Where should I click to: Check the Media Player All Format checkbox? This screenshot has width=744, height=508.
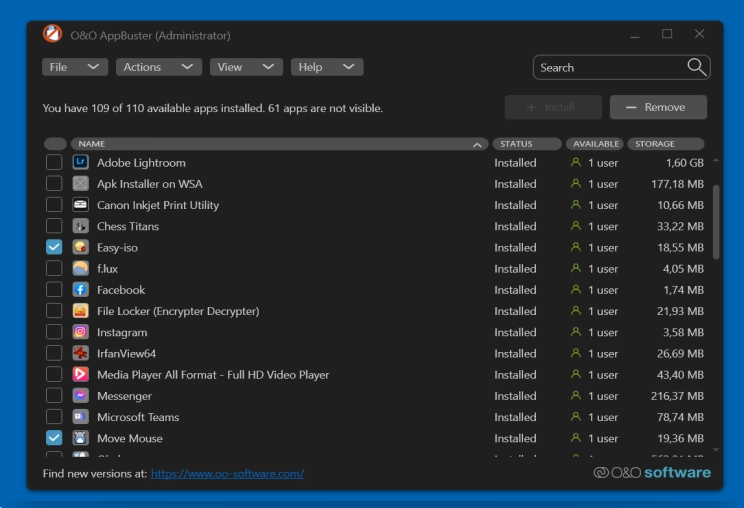pyautogui.click(x=54, y=374)
